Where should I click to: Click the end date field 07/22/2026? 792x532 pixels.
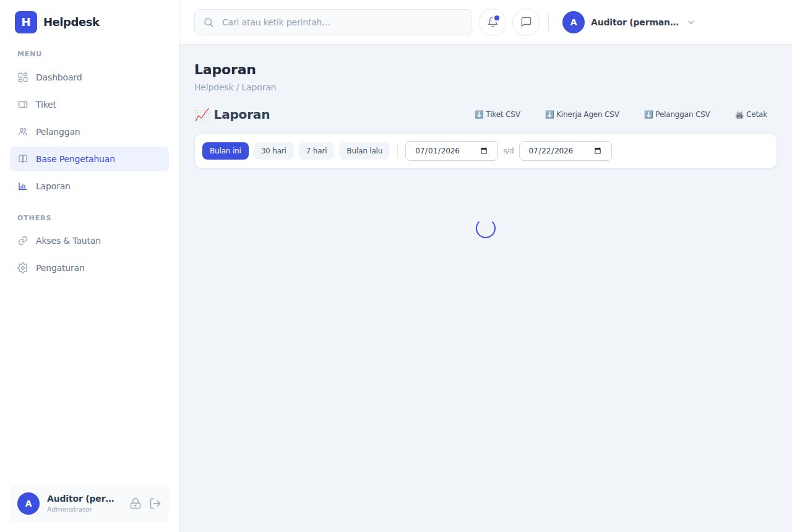click(x=566, y=151)
